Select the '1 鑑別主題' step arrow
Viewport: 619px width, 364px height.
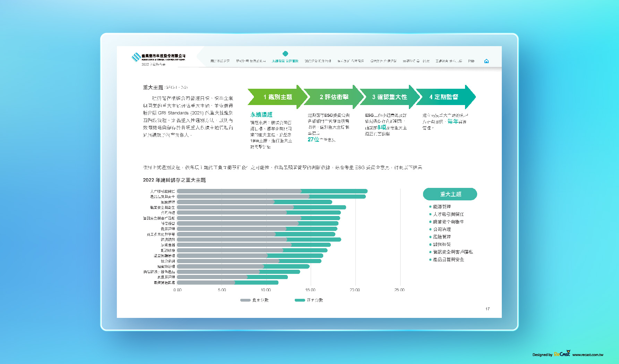tap(278, 97)
